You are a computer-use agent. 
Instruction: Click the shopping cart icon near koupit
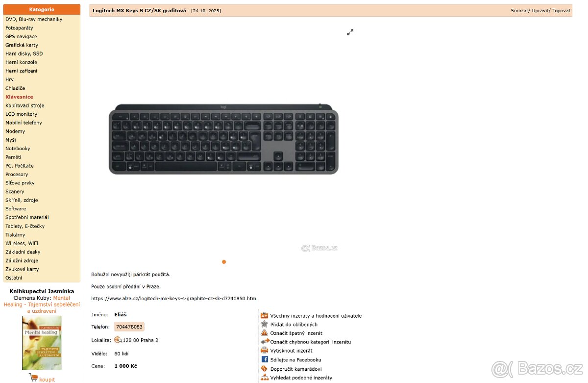click(33, 378)
